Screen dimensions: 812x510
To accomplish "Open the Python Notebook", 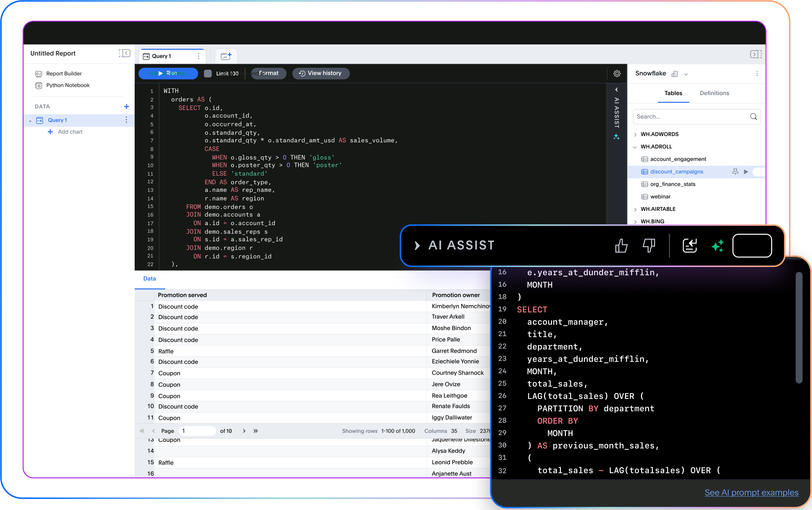I will [x=67, y=85].
